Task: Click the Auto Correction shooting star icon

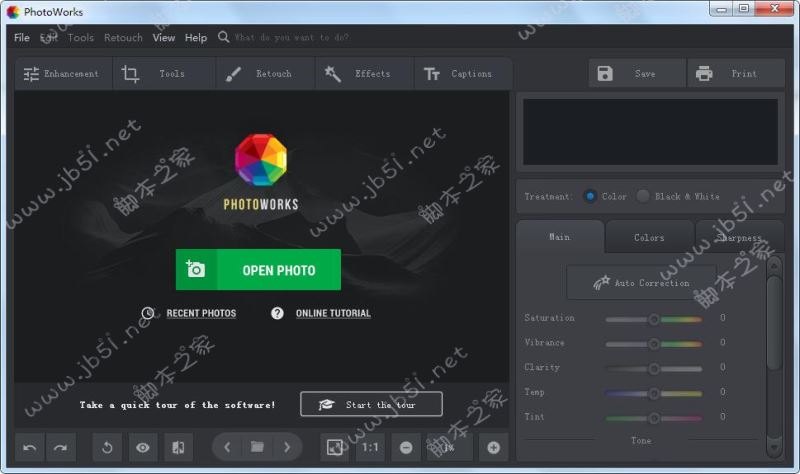Action: 602,282
